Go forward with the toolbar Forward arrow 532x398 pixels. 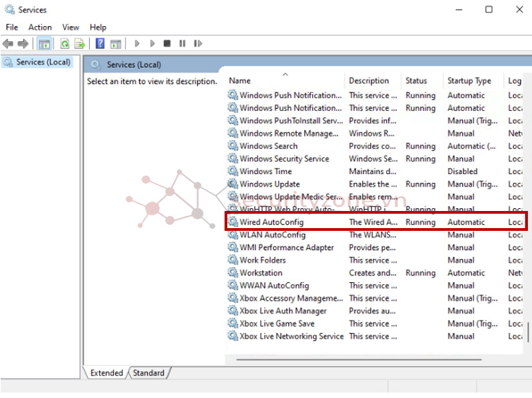23,44
